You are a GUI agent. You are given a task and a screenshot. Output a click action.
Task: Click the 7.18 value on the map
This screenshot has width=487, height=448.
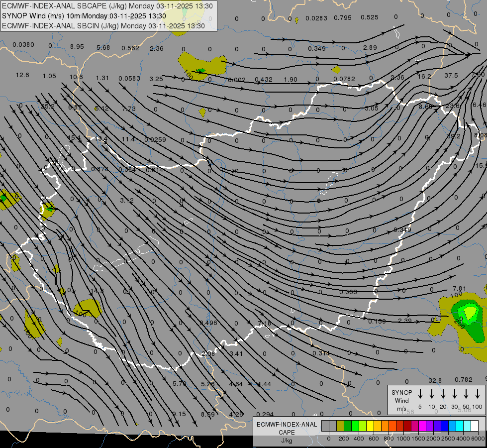point(264,324)
